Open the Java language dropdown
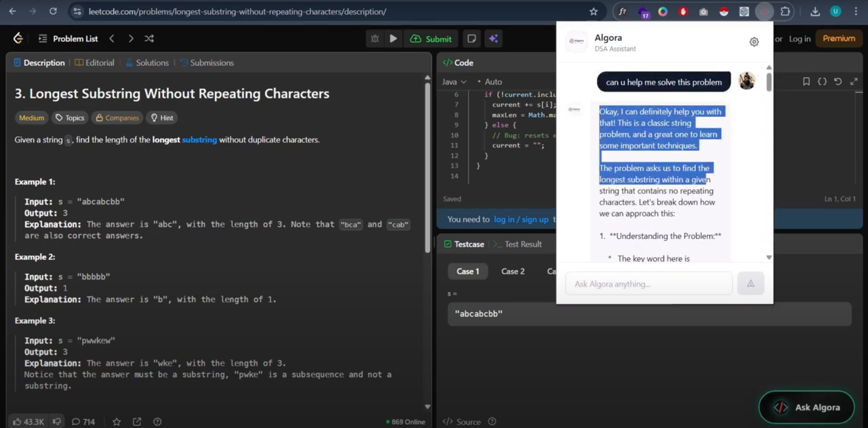 tap(454, 82)
